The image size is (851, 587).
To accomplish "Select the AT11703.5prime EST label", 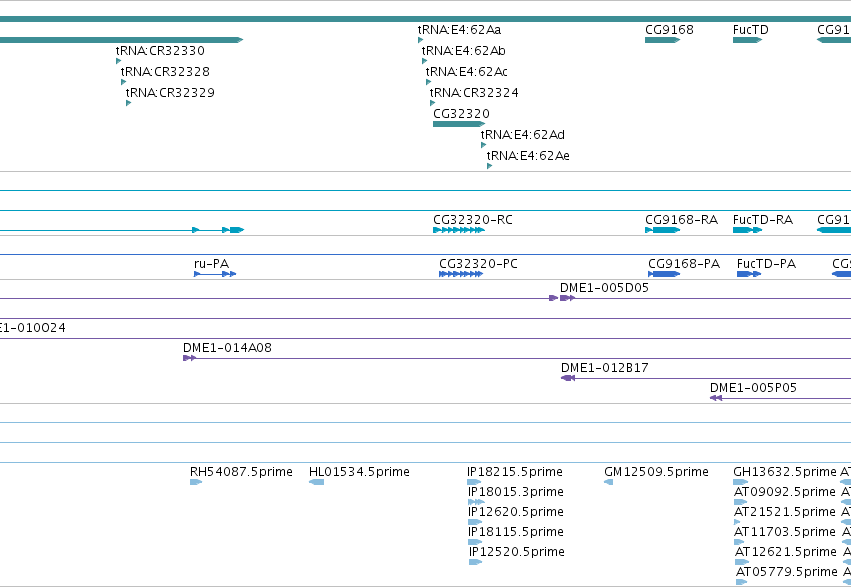I will click(785, 532).
